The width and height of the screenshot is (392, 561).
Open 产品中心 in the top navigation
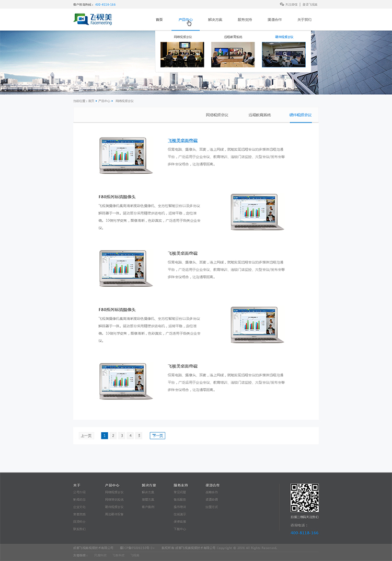186,19
